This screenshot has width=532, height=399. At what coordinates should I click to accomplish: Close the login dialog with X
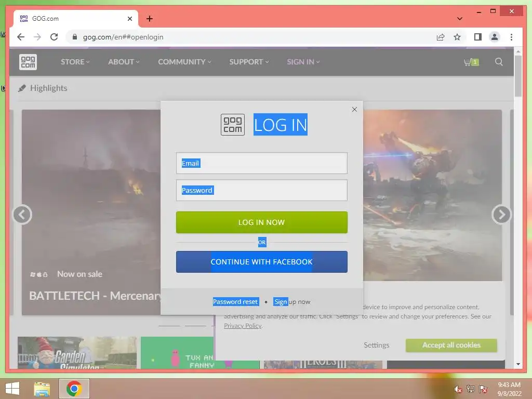[x=354, y=109]
